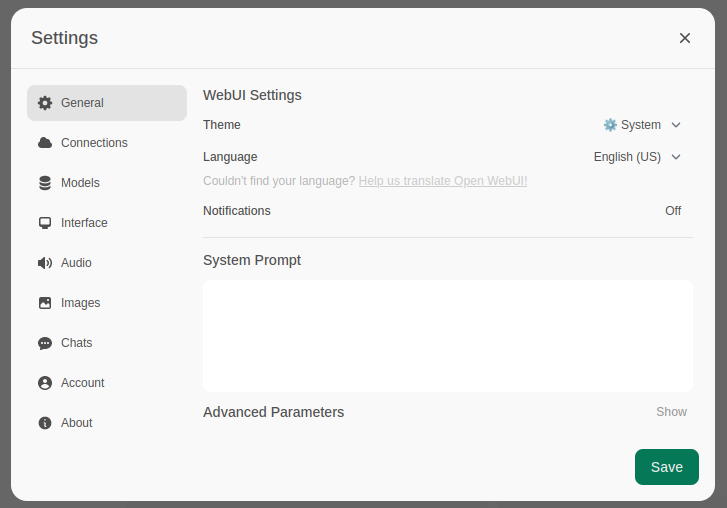This screenshot has width=727, height=508.
Task: Click the Interface monitor icon
Action: tap(45, 223)
